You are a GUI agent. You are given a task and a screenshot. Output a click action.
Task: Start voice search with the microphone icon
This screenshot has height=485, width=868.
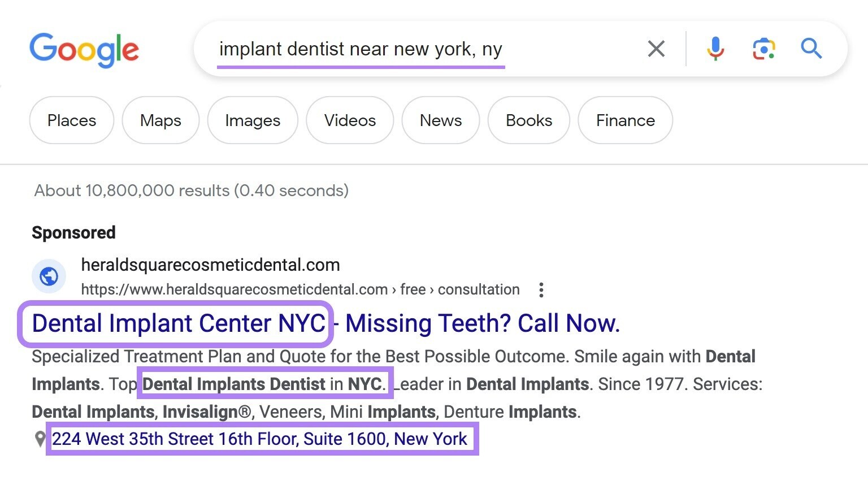tap(715, 49)
